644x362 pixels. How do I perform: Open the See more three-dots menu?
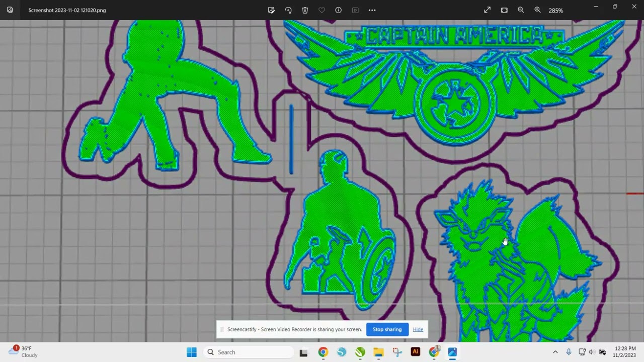click(372, 10)
